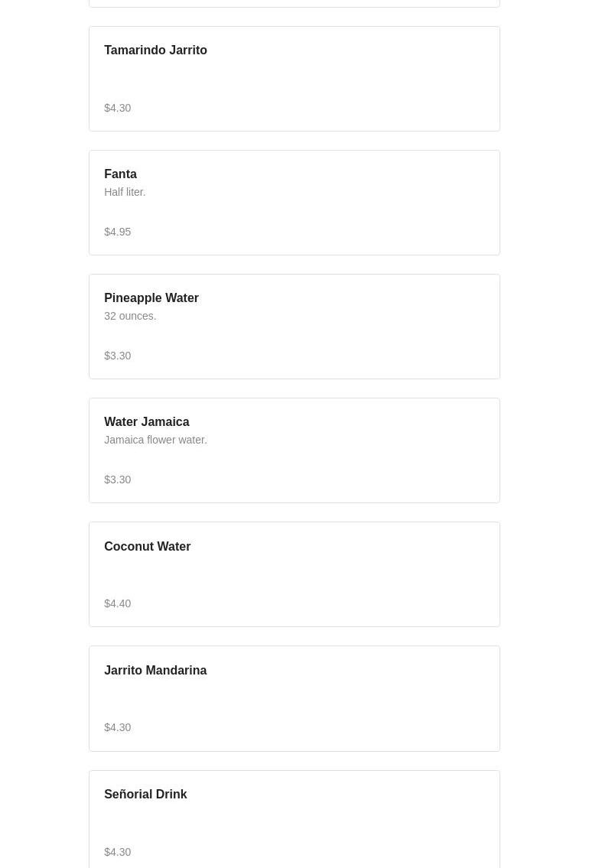Select the Pineapple Water $3.30 price
The image size is (589, 868).
pyautogui.click(x=117, y=356)
